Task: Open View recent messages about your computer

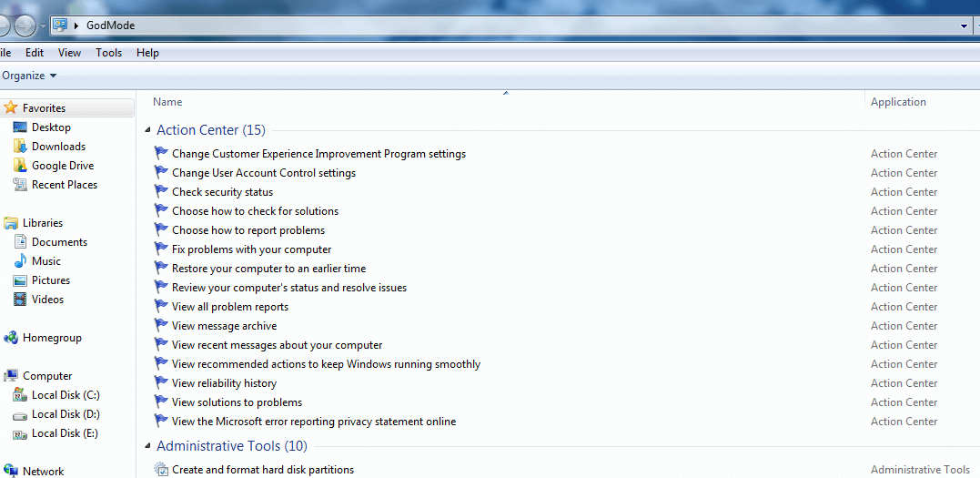Action: tap(277, 345)
